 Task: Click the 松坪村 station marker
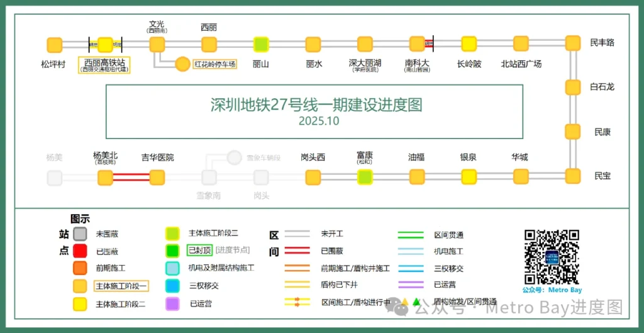(55, 45)
